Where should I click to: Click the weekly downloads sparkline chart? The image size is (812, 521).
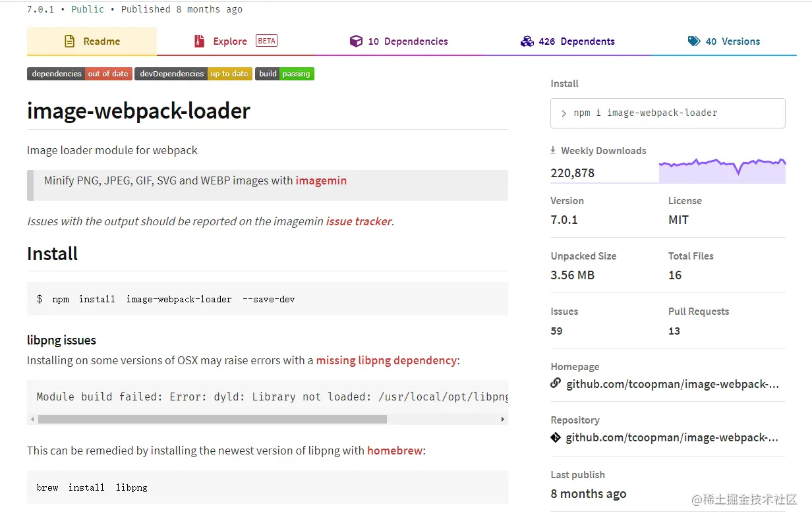pos(722,171)
